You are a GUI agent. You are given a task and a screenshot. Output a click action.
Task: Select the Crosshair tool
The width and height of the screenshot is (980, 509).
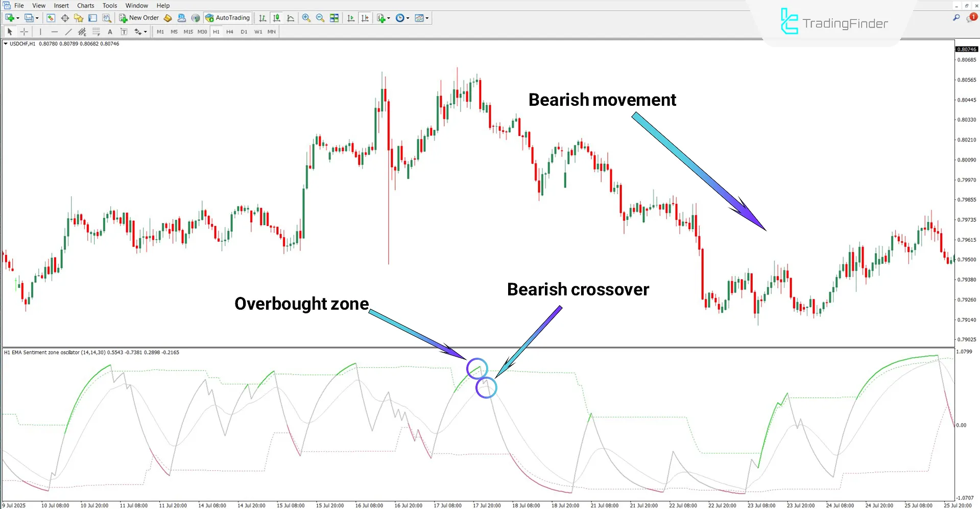pyautogui.click(x=23, y=31)
